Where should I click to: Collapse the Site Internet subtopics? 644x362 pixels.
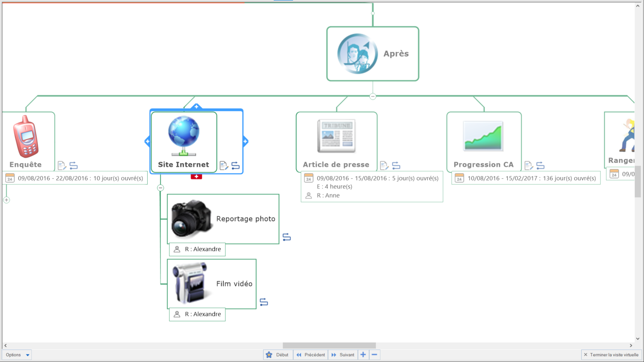(161, 188)
